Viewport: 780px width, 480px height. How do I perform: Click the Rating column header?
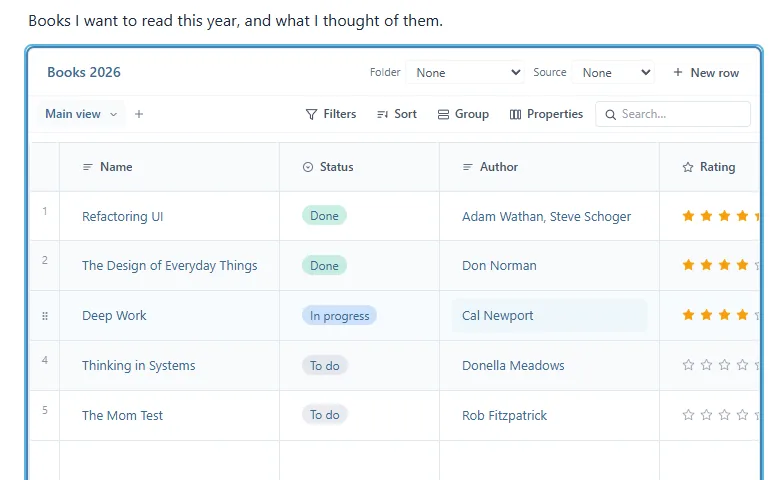(x=709, y=167)
